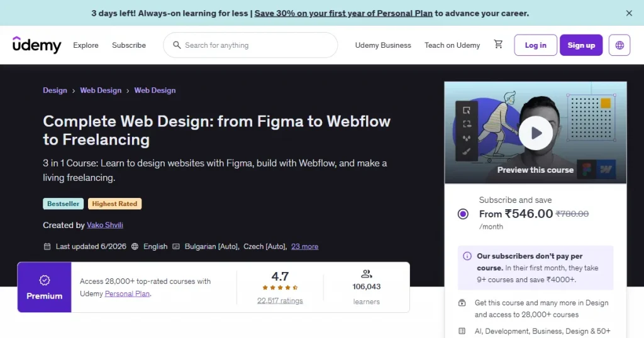Dismiss the promo banner with X
Viewport: 644px width, 338px height.
click(629, 13)
